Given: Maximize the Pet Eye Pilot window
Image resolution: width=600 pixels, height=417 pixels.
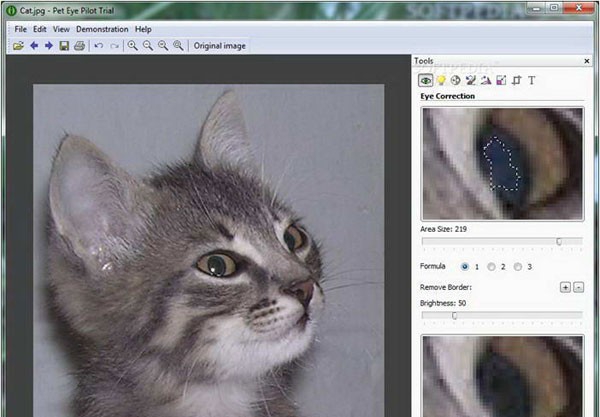Looking at the screenshot, I should tap(554, 7).
